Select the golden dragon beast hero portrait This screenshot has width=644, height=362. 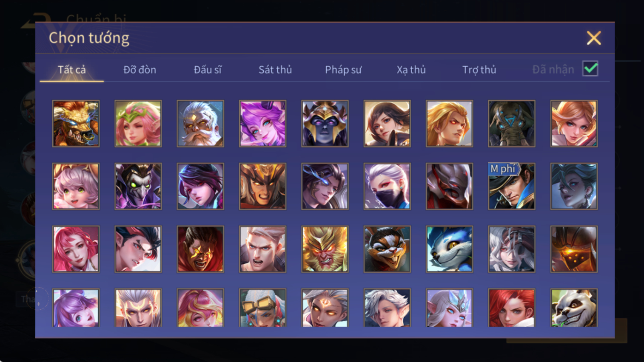76,124
